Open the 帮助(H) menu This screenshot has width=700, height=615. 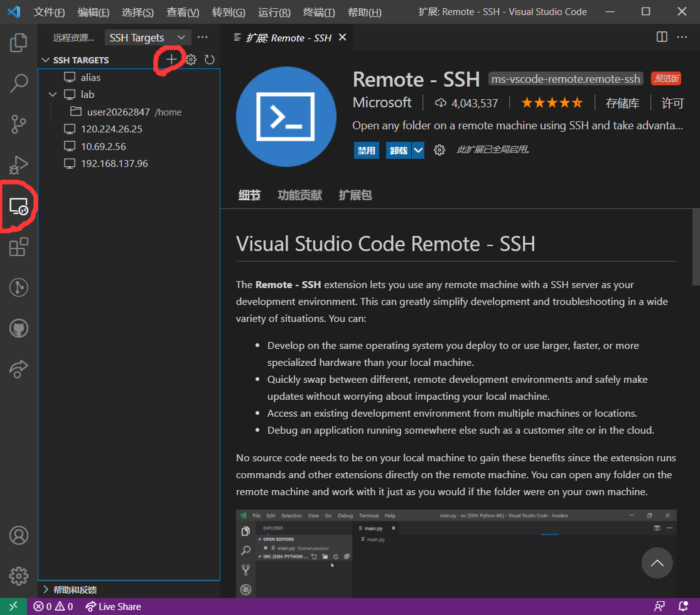[365, 12]
